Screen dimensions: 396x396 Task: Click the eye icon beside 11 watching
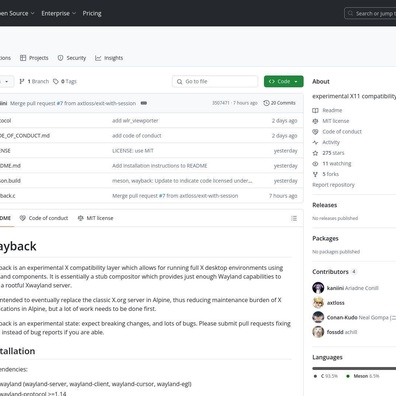coord(315,164)
